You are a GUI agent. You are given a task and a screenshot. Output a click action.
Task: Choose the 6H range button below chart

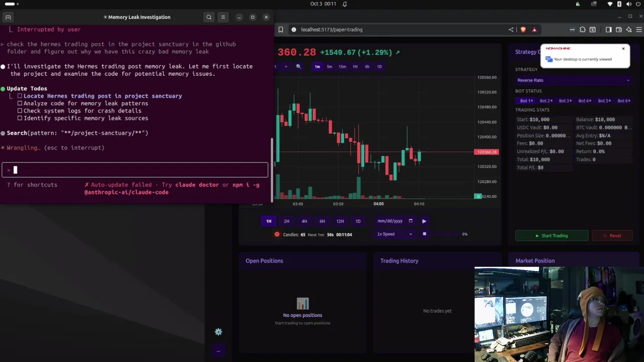[322, 221]
